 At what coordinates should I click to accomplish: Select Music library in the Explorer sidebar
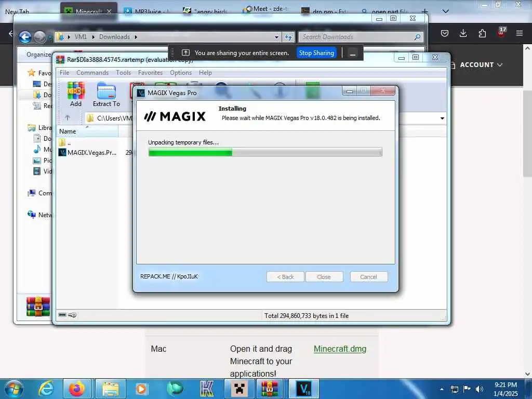tap(43, 149)
